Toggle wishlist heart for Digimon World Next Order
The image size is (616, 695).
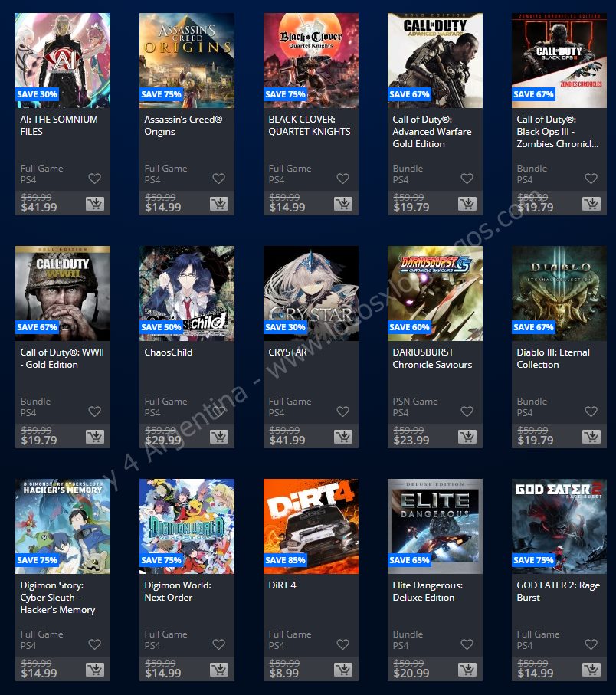point(219,644)
